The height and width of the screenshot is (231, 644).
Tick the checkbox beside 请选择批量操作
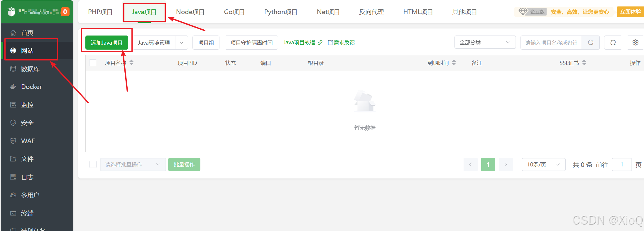click(x=93, y=164)
